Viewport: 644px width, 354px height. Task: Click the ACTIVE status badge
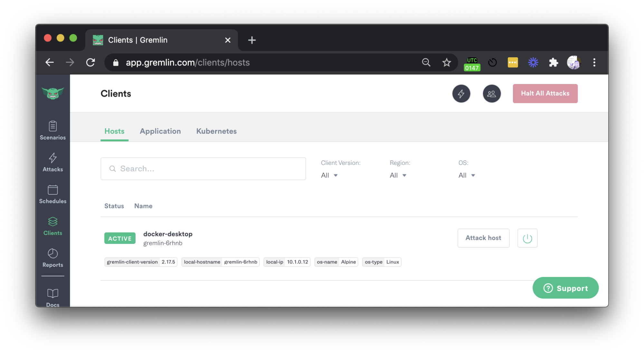120,238
